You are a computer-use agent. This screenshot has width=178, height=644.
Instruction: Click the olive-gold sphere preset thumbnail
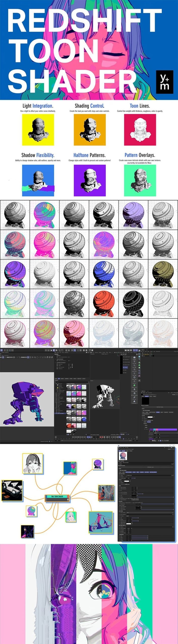[x=163, y=274]
